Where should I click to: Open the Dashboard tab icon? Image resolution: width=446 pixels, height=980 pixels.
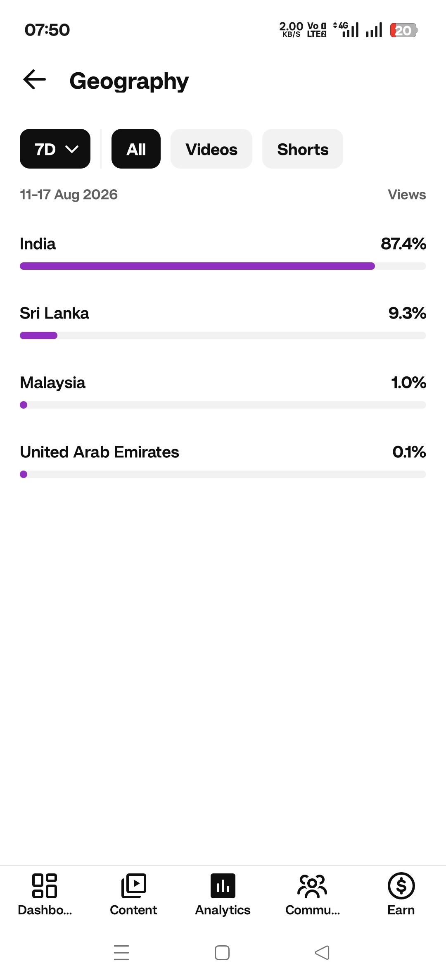pos(45,886)
